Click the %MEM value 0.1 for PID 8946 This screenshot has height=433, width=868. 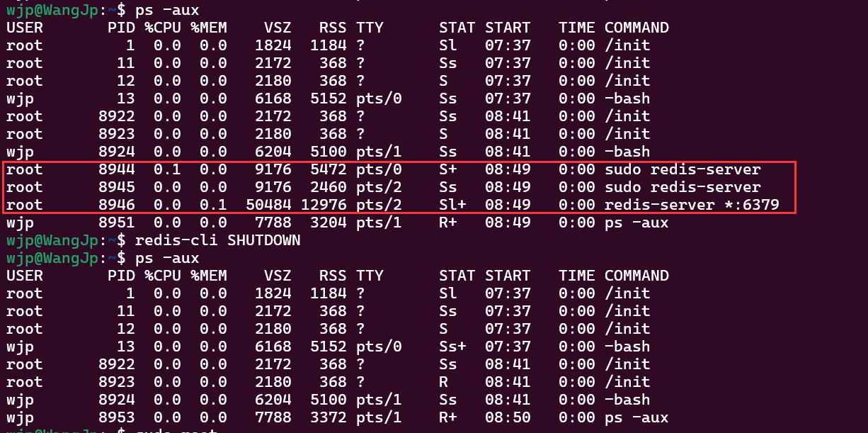click(213, 205)
